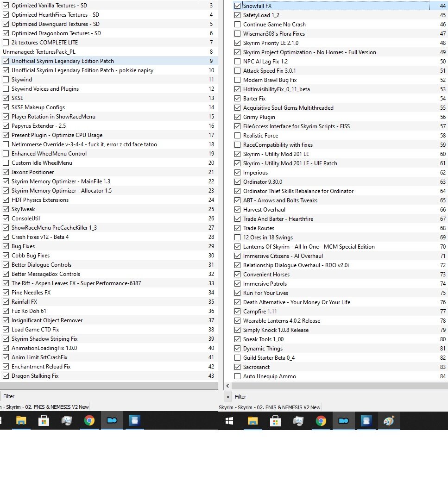Disable the Ordinator 9.30.0 checkbox
Image resolution: width=448 pixels, height=500 pixels.
237,182
